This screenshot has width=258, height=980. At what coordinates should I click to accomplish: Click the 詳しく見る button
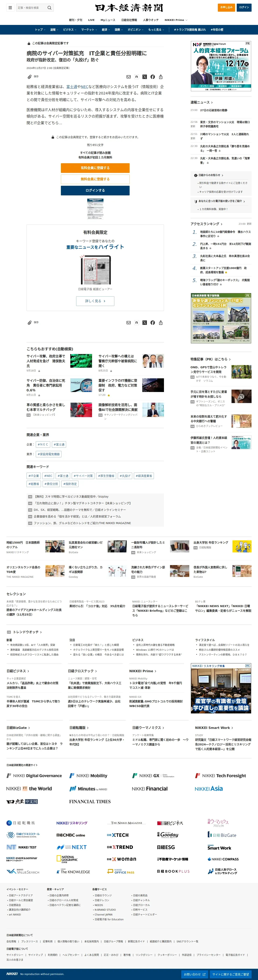95,301
